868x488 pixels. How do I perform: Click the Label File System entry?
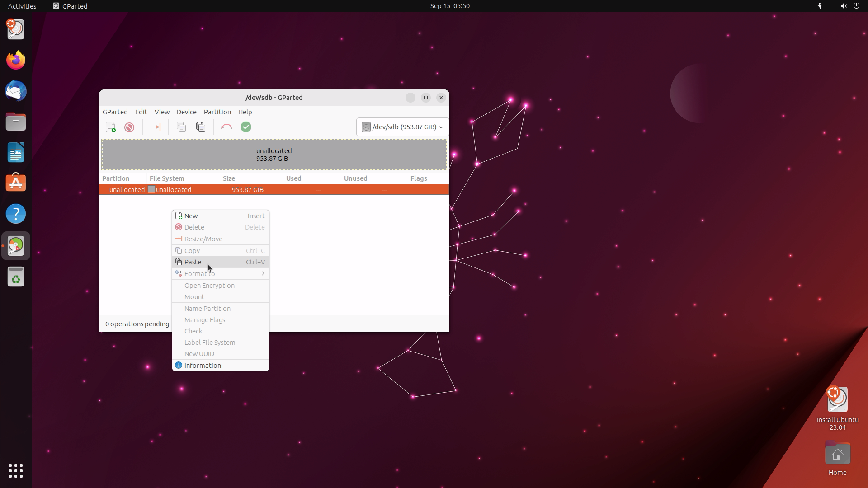click(x=221, y=343)
